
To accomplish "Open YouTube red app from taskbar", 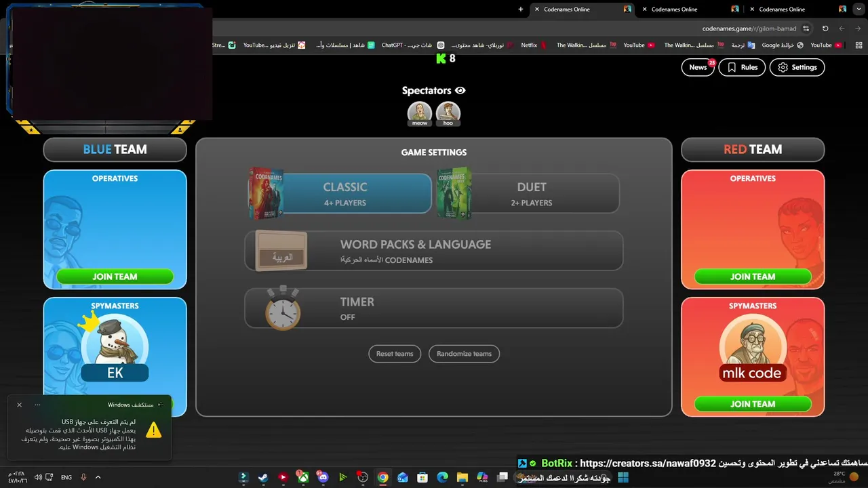I will [283, 477].
